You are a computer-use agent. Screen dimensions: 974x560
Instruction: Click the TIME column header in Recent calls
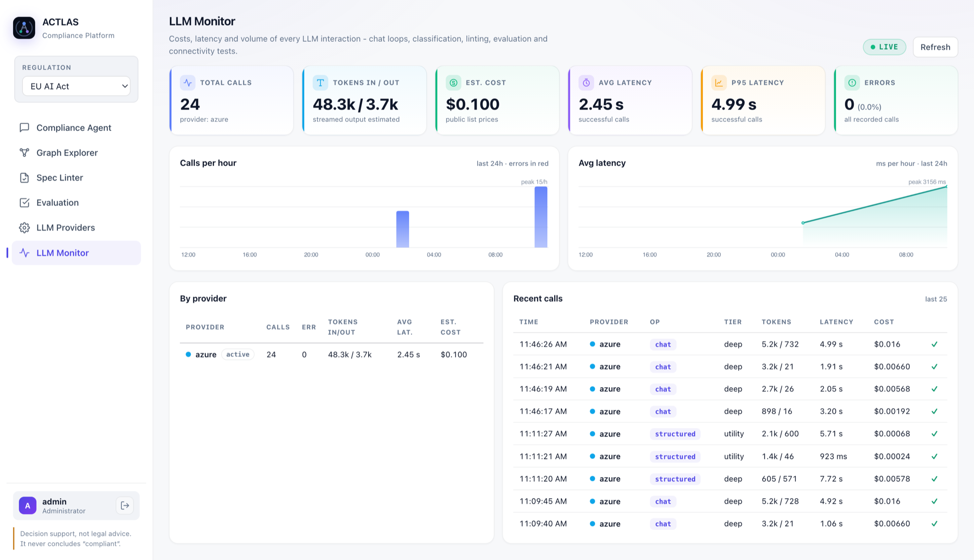click(x=528, y=322)
